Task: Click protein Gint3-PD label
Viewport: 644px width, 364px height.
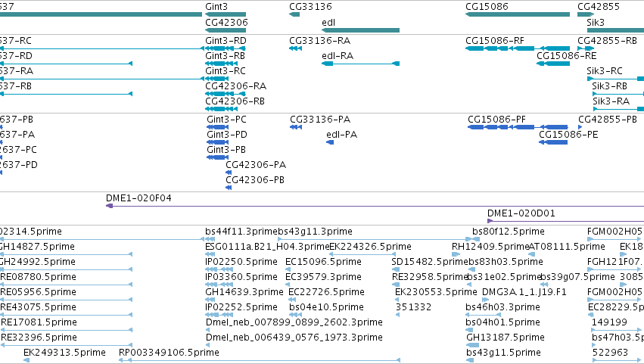Action: pyautogui.click(x=227, y=135)
